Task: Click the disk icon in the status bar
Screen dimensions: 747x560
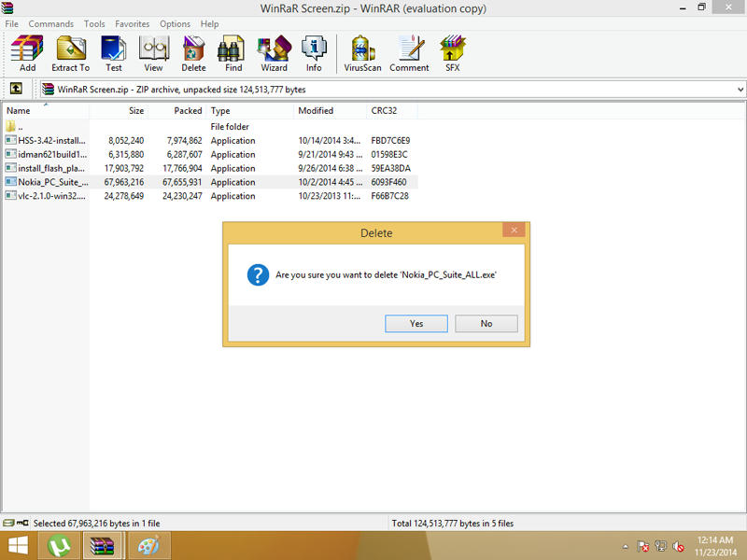Action: [8, 523]
